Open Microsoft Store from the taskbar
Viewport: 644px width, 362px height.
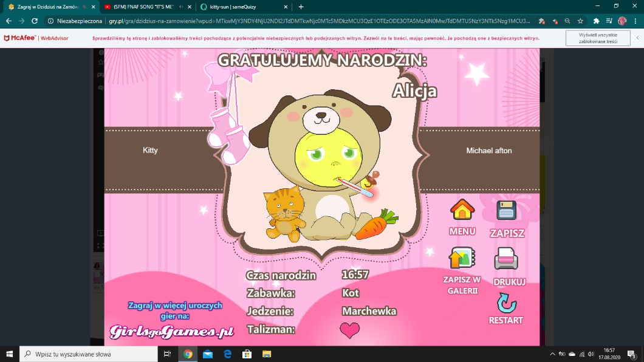coord(247,354)
